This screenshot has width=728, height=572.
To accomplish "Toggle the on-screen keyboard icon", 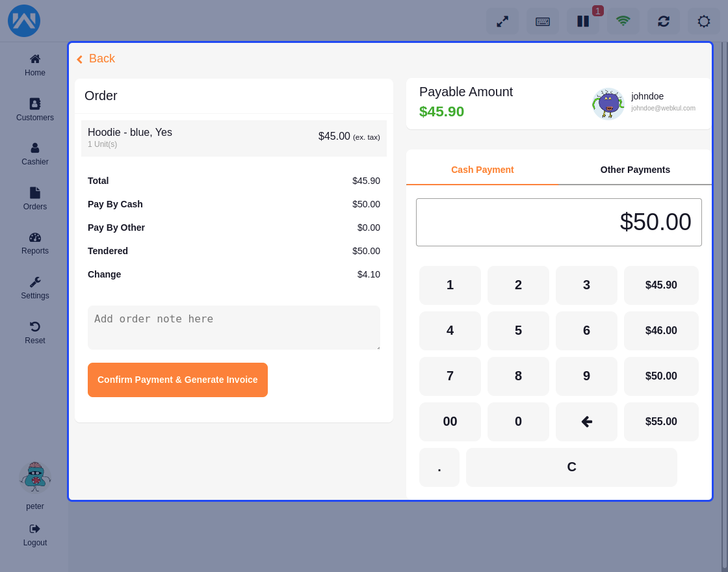I will tap(542, 21).
